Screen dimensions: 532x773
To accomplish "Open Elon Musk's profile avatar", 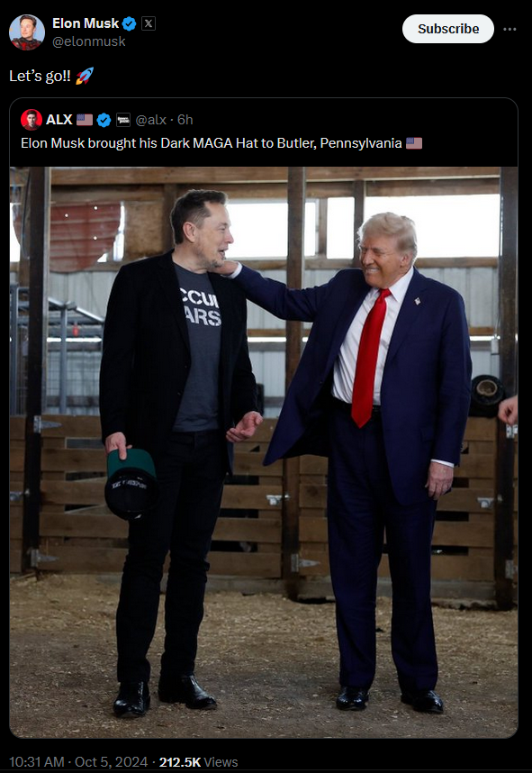I will [x=27, y=32].
